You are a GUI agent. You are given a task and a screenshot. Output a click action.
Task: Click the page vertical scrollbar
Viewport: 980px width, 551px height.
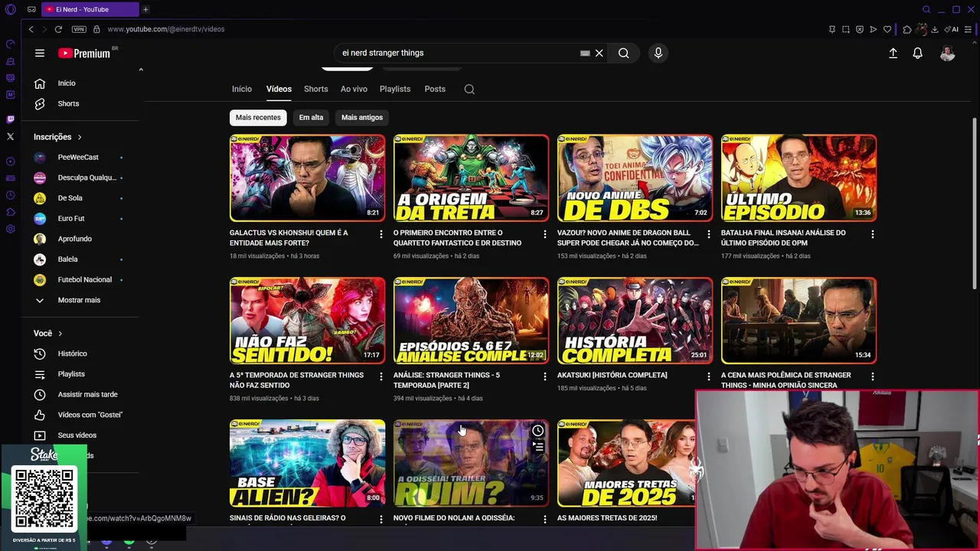pyautogui.click(x=975, y=203)
